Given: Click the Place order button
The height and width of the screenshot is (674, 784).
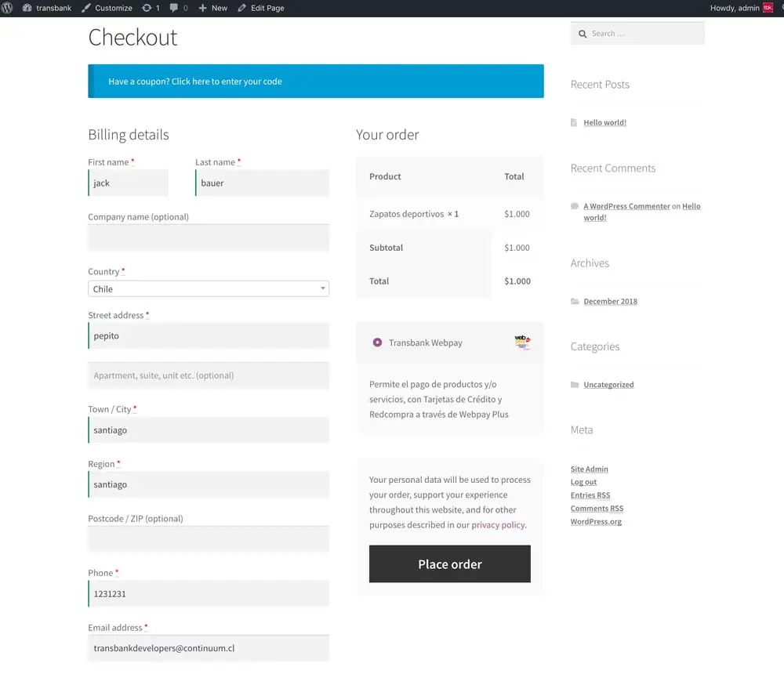Looking at the screenshot, I should pyautogui.click(x=449, y=564).
